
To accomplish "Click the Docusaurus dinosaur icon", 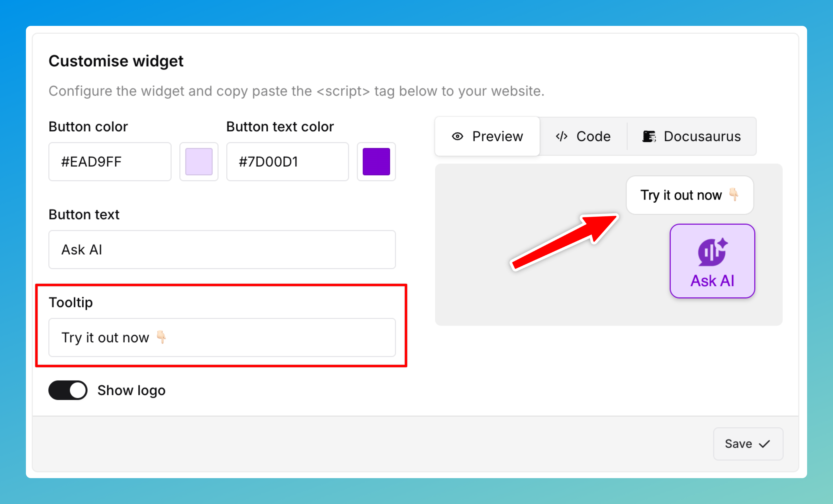I will (649, 136).
